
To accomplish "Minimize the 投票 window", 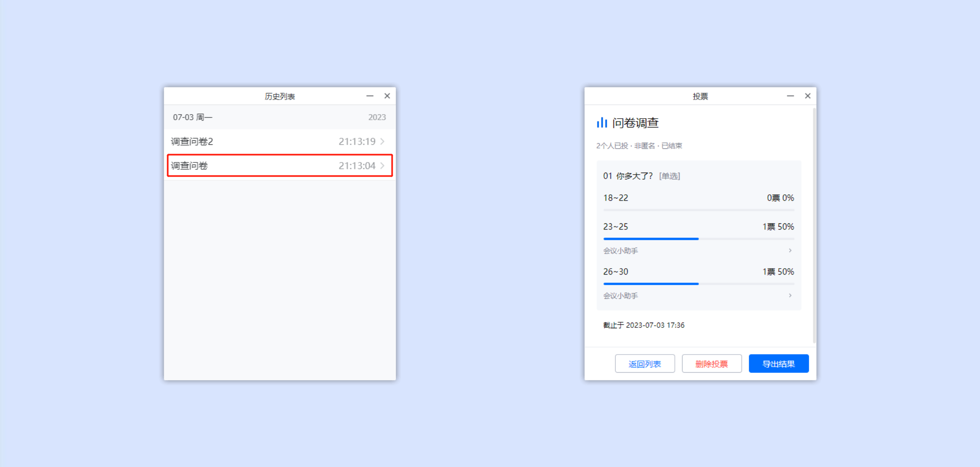I will coord(790,96).
